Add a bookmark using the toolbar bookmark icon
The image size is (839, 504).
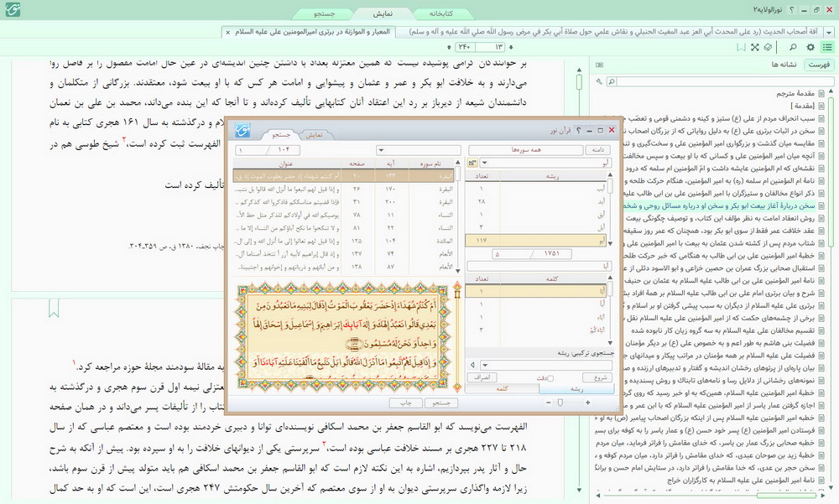point(741,47)
